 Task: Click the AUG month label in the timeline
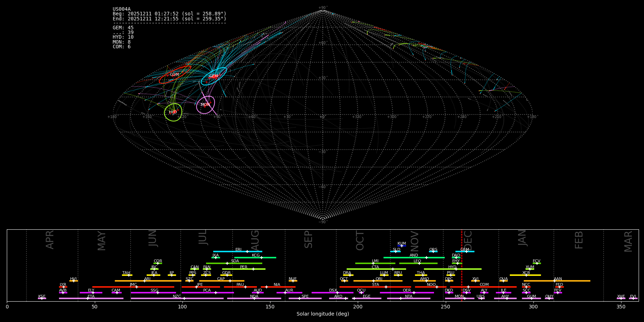[x=255, y=240]
